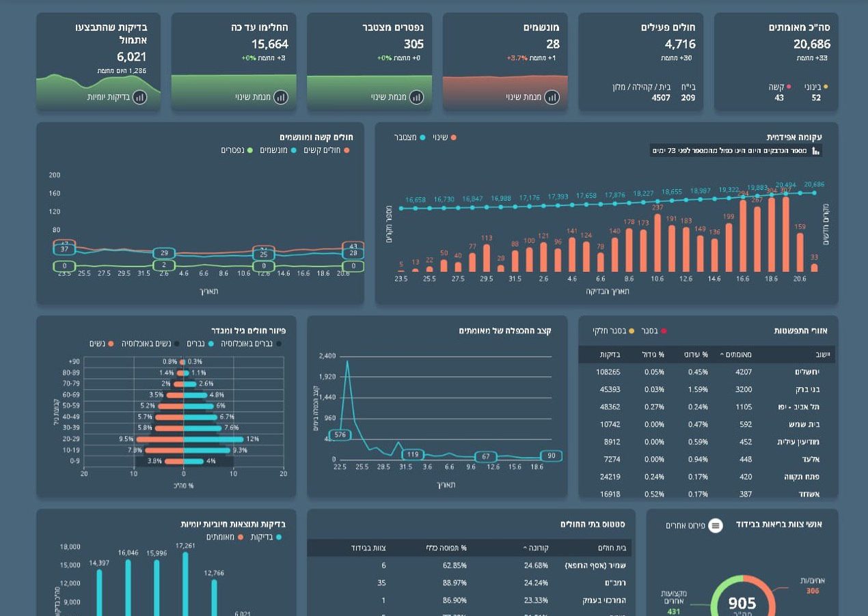Click the 3200 confirmed cases value
868x616 pixels.
[x=744, y=389]
